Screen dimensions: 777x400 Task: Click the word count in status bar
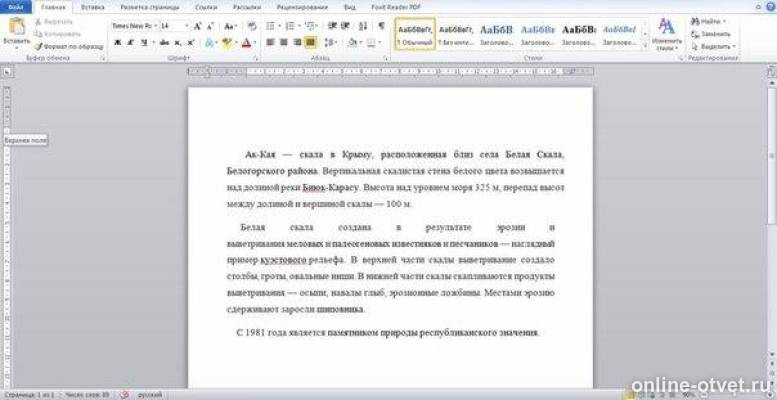coord(87,395)
